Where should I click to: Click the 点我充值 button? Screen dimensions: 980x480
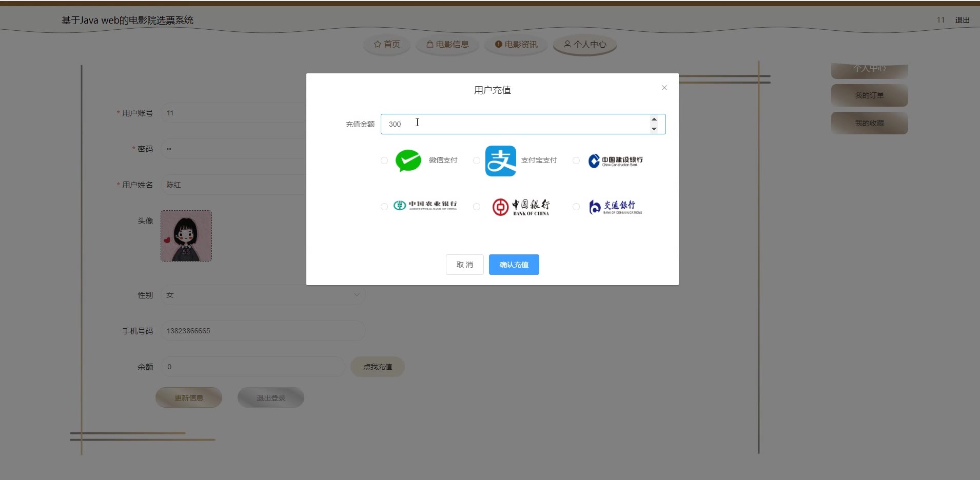coord(378,367)
